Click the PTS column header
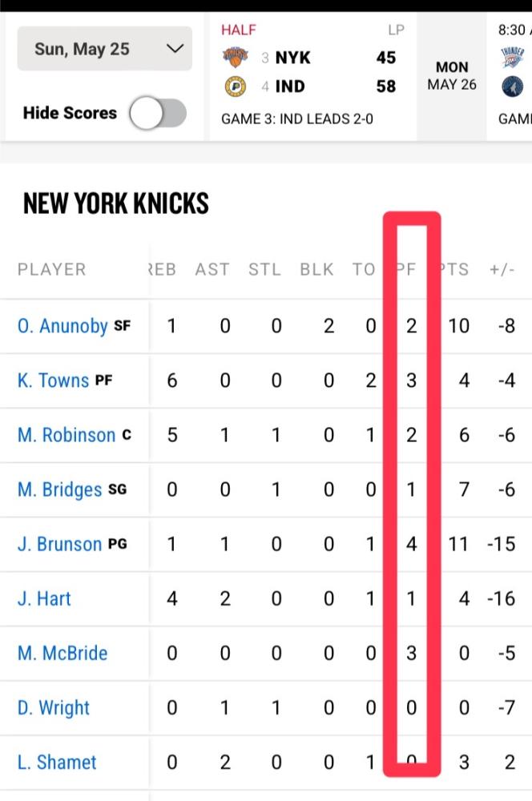Image resolution: width=532 pixels, height=801 pixels. point(455,269)
